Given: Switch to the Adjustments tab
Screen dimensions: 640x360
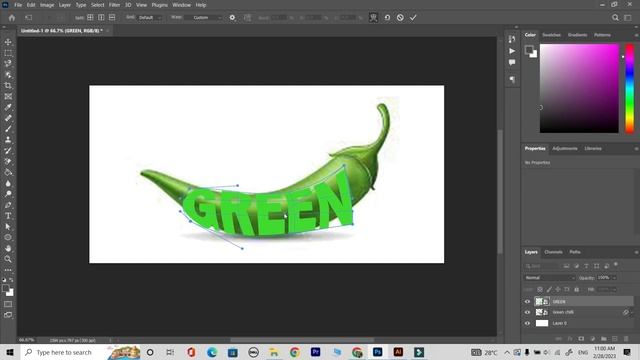Looking at the screenshot, I should (x=565, y=149).
